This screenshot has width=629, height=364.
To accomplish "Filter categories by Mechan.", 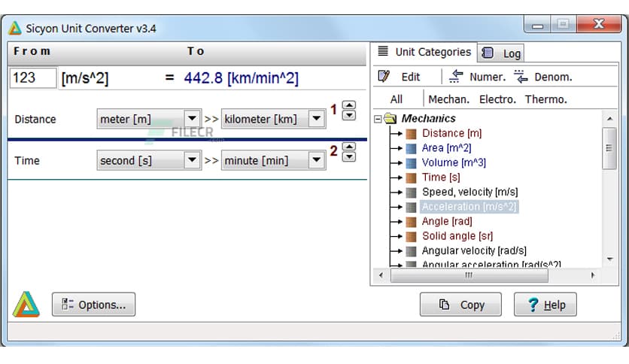I will pyautogui.click(x=449, y=99).
